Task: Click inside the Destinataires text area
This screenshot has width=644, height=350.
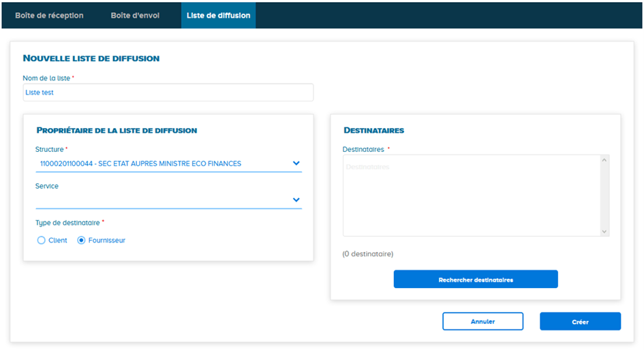Action: coord(470,196)
